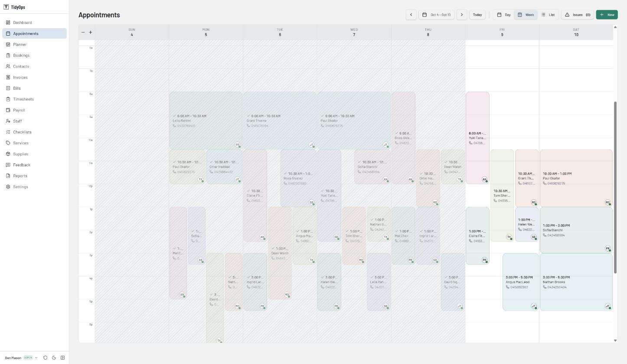Zoom out calendar with minus button
The image size is (627, 364).
tap(83, 32)
